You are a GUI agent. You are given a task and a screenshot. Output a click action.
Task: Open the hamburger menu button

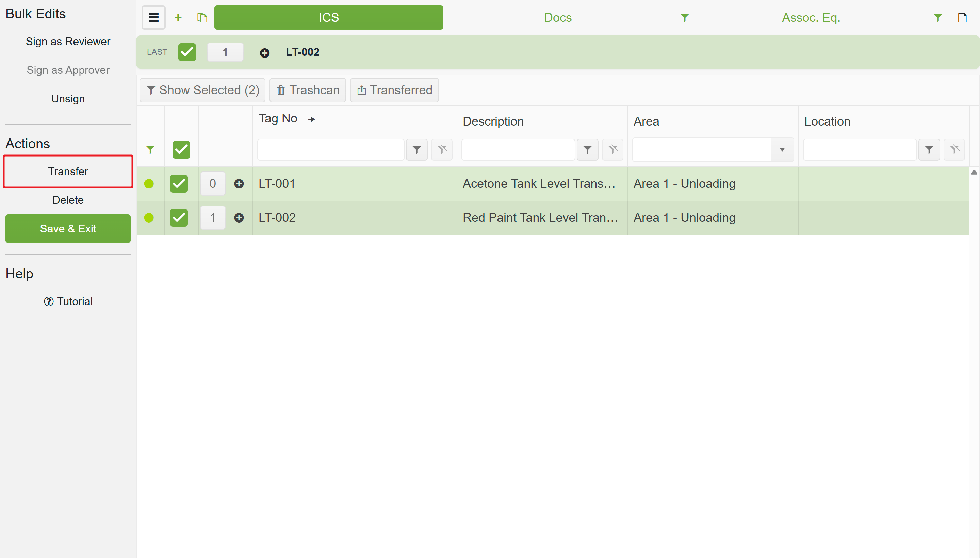click(153, 18)
